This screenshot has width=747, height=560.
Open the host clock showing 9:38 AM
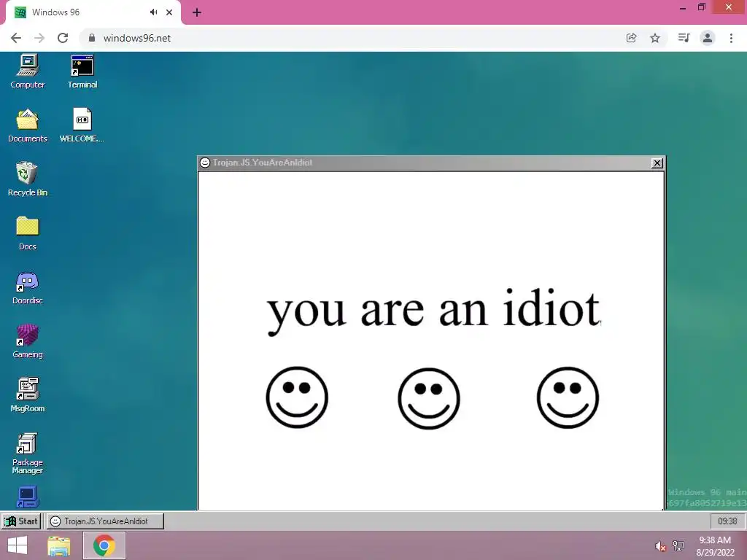tap(715, 546)
